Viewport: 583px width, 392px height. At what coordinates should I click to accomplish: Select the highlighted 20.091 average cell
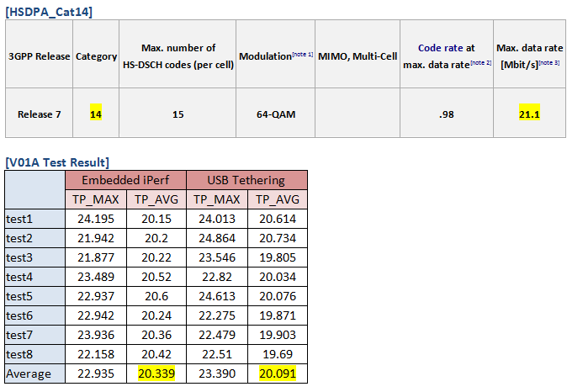click(276, 373)
